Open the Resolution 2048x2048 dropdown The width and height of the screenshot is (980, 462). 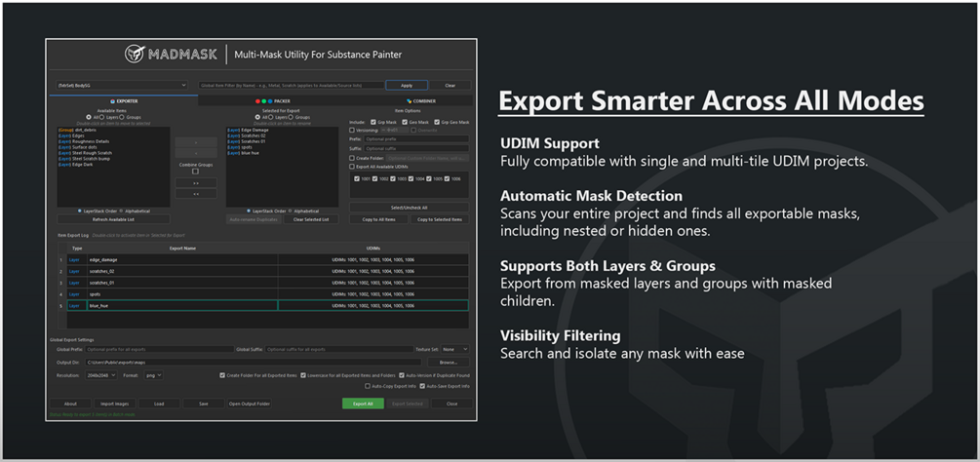[x=99, y=375]
